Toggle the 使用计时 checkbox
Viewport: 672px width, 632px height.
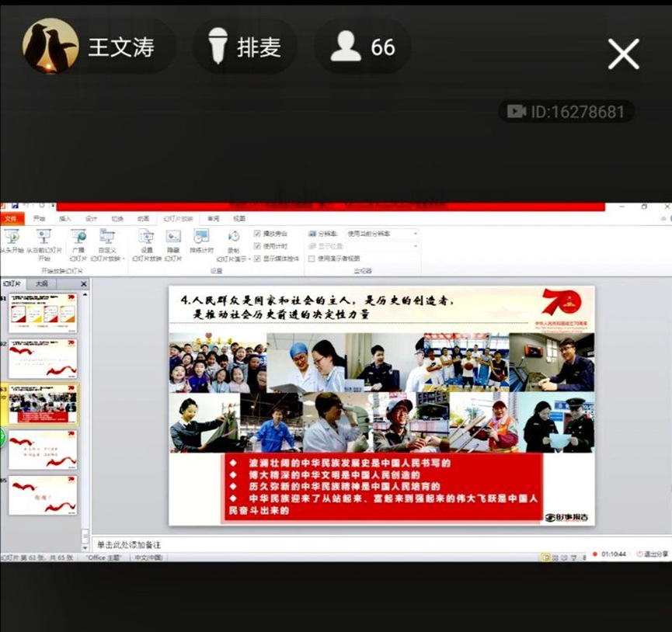tap(258, 246)
